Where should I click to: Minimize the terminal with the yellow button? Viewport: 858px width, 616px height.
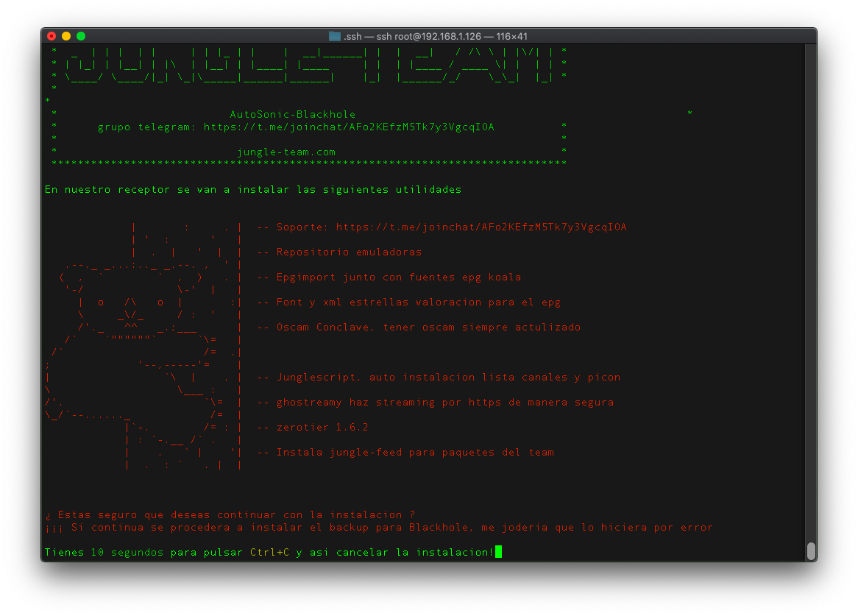66,36
